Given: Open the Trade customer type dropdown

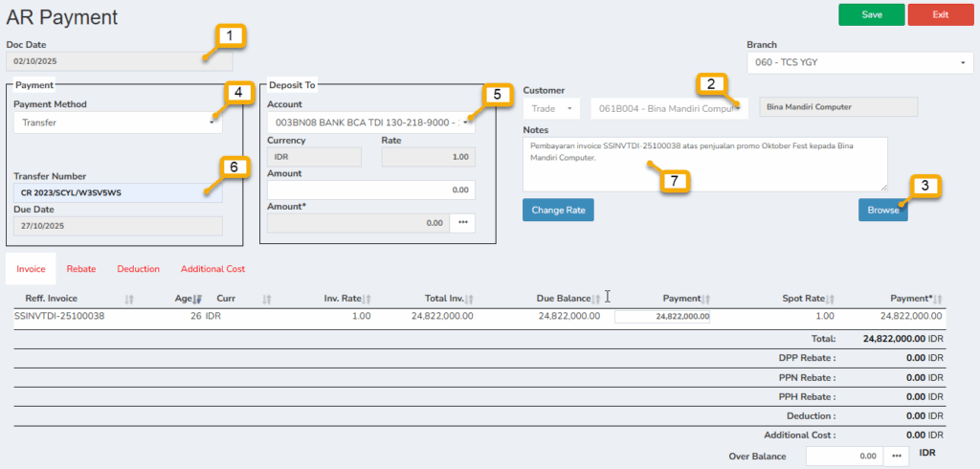Looking at the screenshot, I should tap(551, 109).
